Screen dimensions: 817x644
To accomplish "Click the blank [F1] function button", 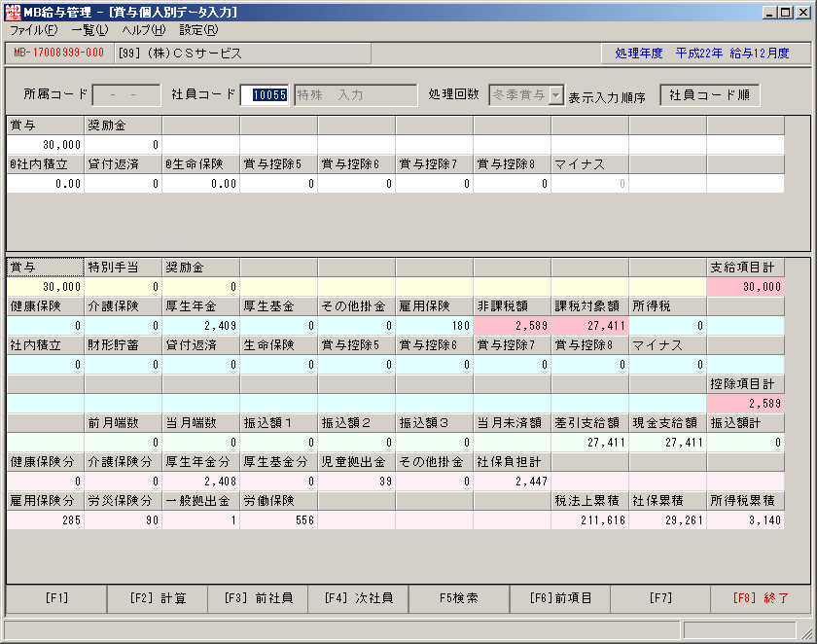I will tap(56, 598).
